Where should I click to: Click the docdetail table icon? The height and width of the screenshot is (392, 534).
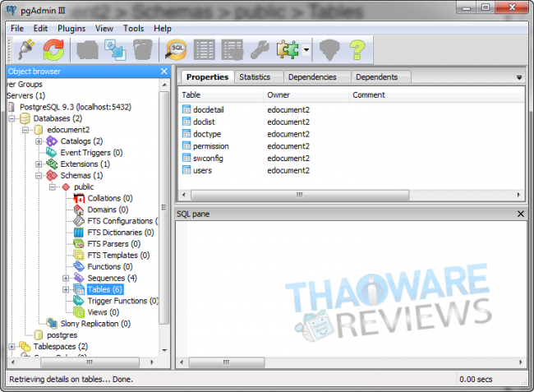point(186,109)
